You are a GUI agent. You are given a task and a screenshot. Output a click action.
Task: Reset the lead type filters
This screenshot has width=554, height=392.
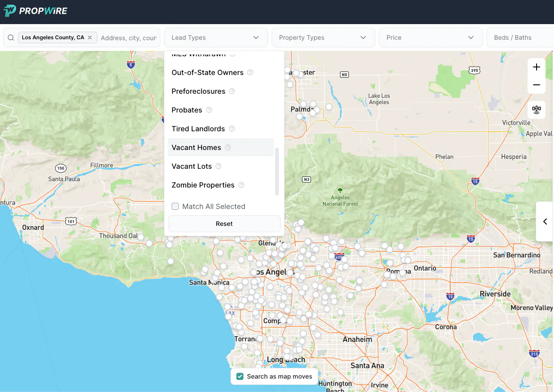(224, 224)
